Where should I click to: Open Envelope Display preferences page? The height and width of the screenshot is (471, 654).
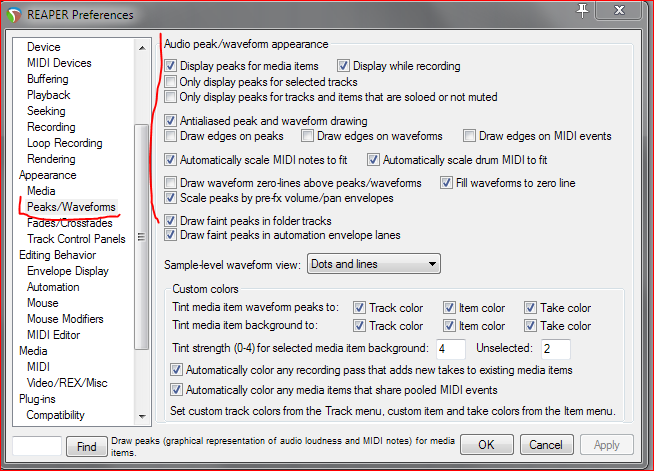(x=68, y=271)
